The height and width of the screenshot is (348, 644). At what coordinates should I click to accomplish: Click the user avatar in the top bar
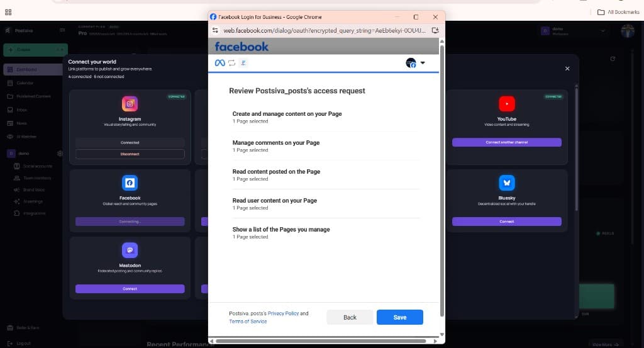coord(628,31)
